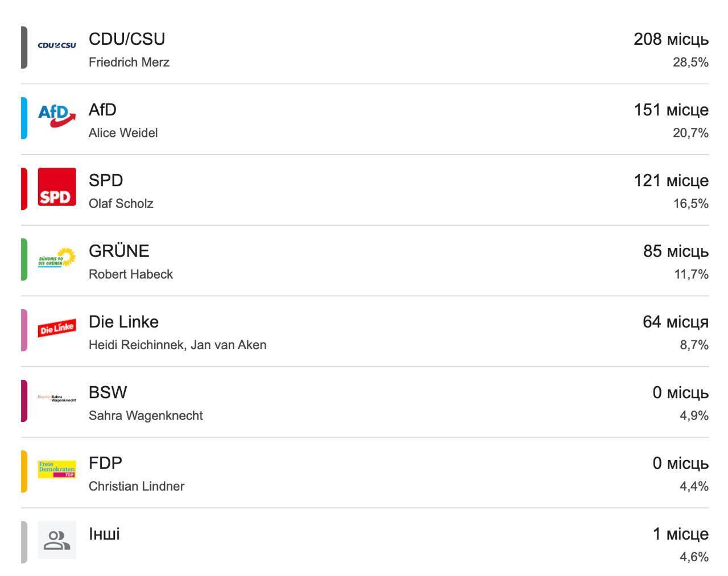Click the AfD party logo
Image resolution: width=728 pixels, height=576 pixels.
[x=57, y=115]
